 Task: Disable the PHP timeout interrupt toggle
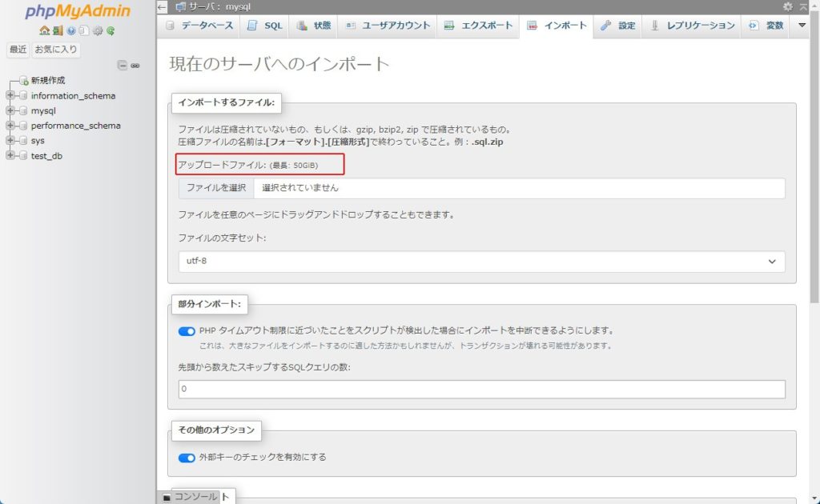pyautogui.click(x=187, y=331)
